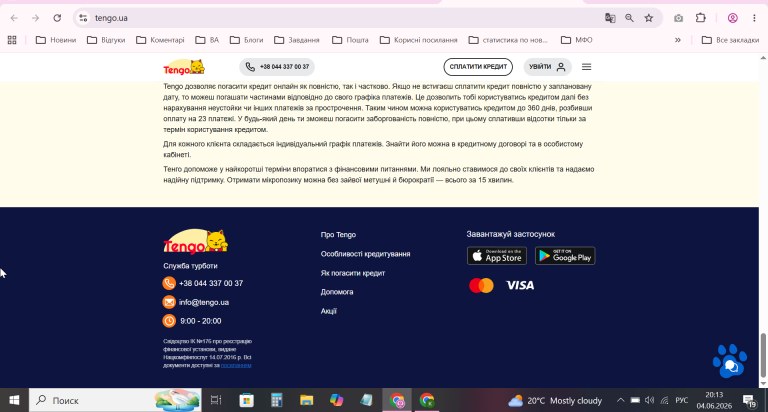Image resolution: width=768 pixels, height=412 pixels.
Task: Open the Допомога footer link
Action: [337, 291]
